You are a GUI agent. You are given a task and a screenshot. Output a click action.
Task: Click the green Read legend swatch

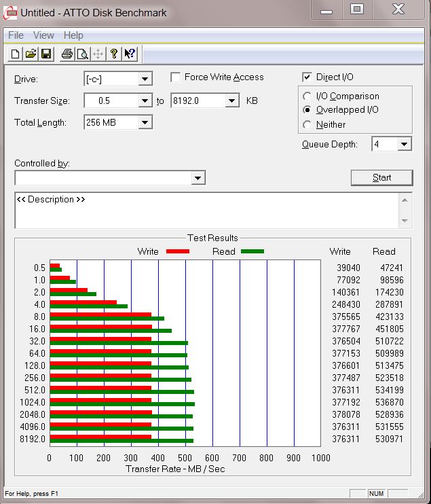pos(252,251)
